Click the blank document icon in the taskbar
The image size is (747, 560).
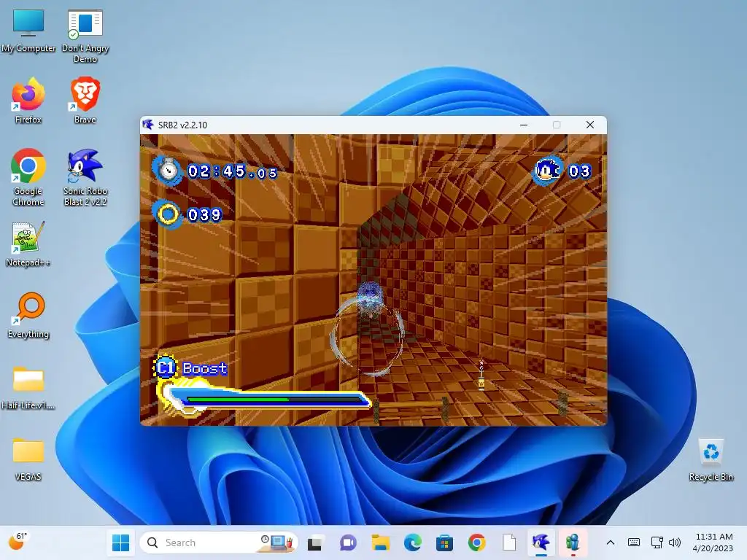508,542
